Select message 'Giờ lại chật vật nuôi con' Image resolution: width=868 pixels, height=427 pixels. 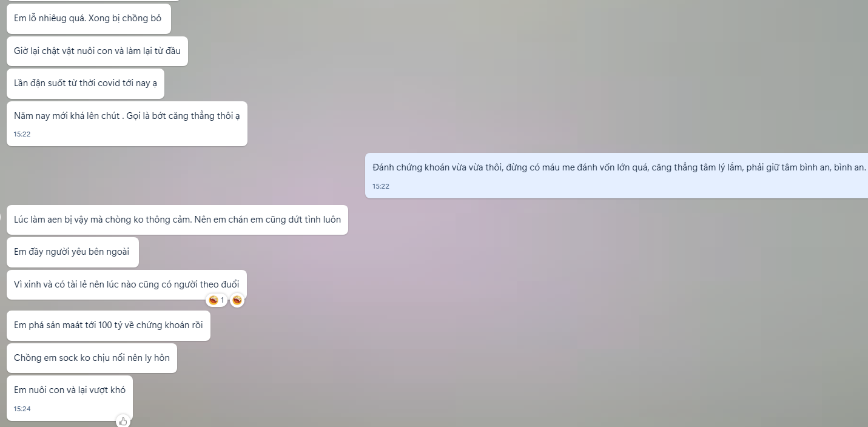tap(97, 51)
